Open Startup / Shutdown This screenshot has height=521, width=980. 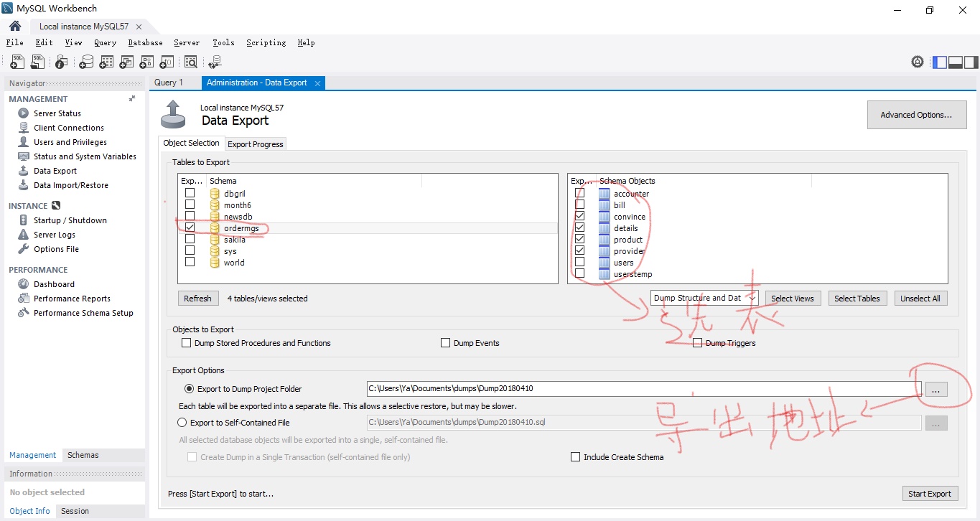pos(70,220)
